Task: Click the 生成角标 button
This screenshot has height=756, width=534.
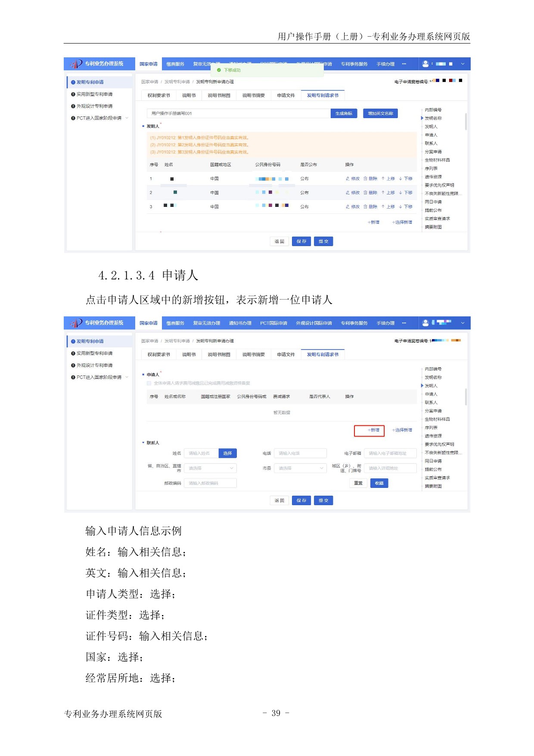Action: click(344, 113)
